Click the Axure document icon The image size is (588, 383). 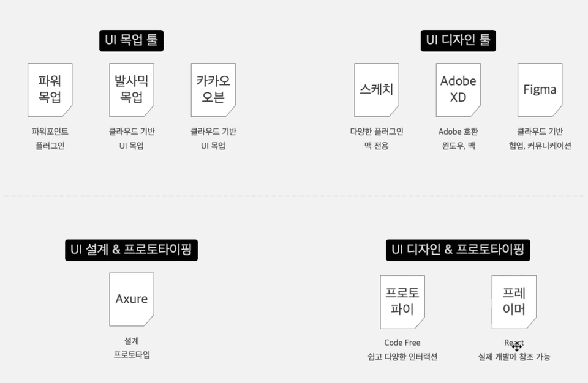[x=132, y=299]
